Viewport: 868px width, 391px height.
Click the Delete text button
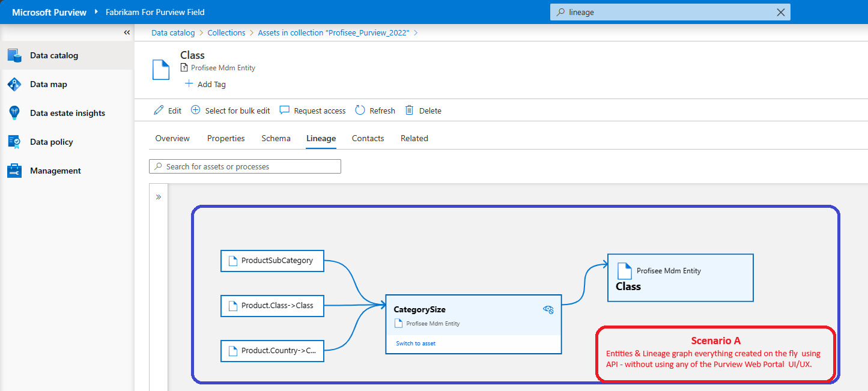(x=430, y=111)
